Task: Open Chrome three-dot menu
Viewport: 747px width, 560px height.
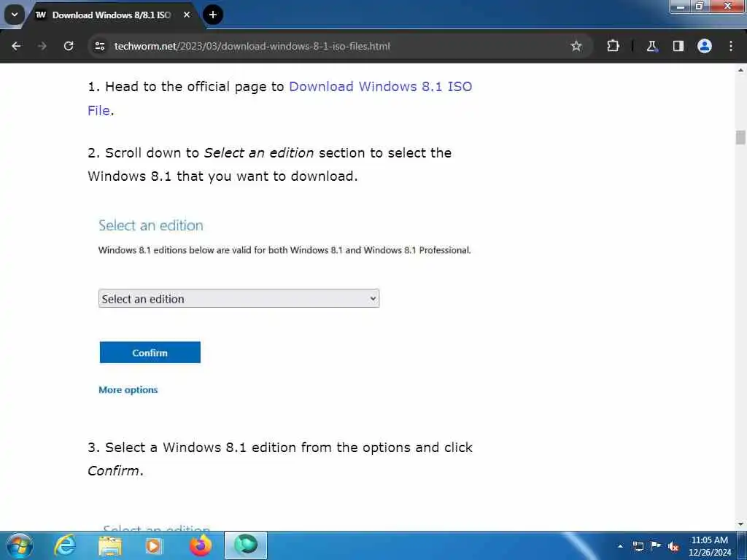Action: (x=730, y=46)
